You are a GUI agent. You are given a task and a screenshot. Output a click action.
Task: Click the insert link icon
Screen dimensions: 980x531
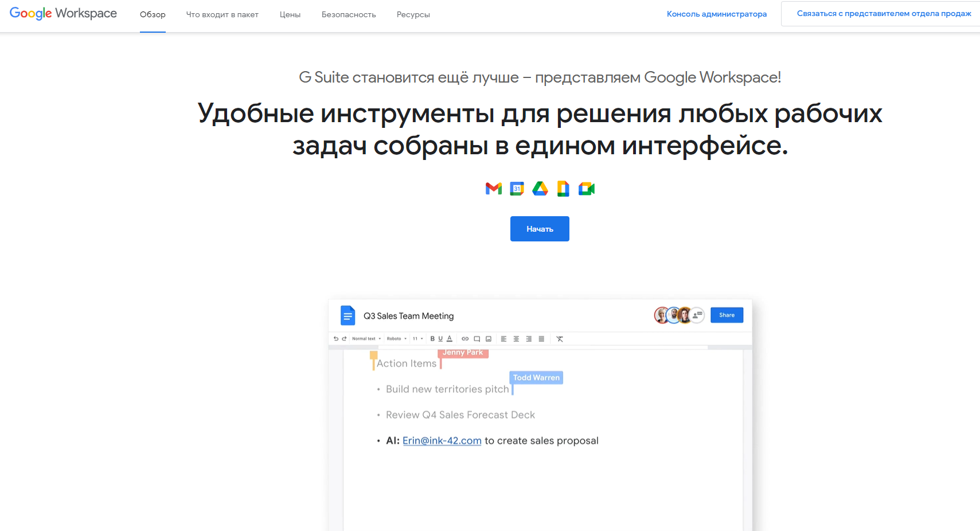point(465,339)
